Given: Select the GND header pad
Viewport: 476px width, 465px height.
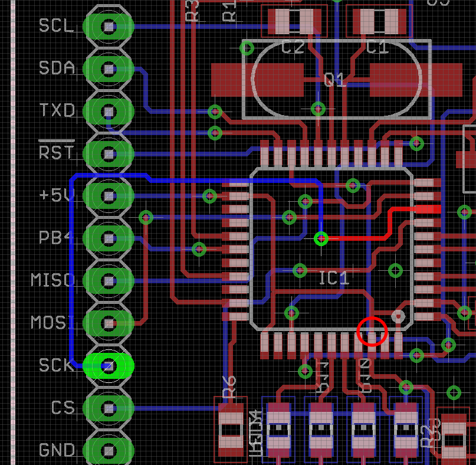Looking at the screenshot, I should 109,451.
